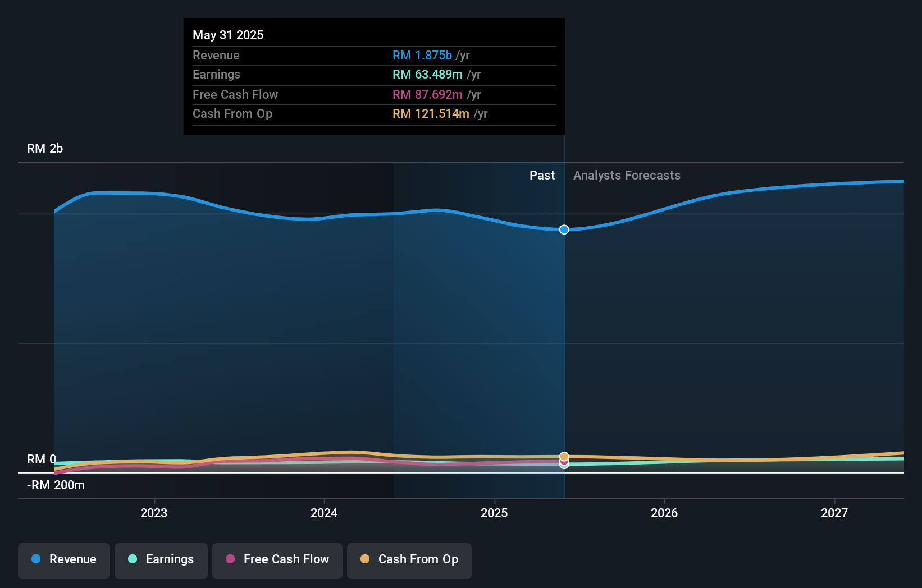Click the blue Revenue data point marker
The height and width of the screenshot is (588, 922).
point(564,229)
